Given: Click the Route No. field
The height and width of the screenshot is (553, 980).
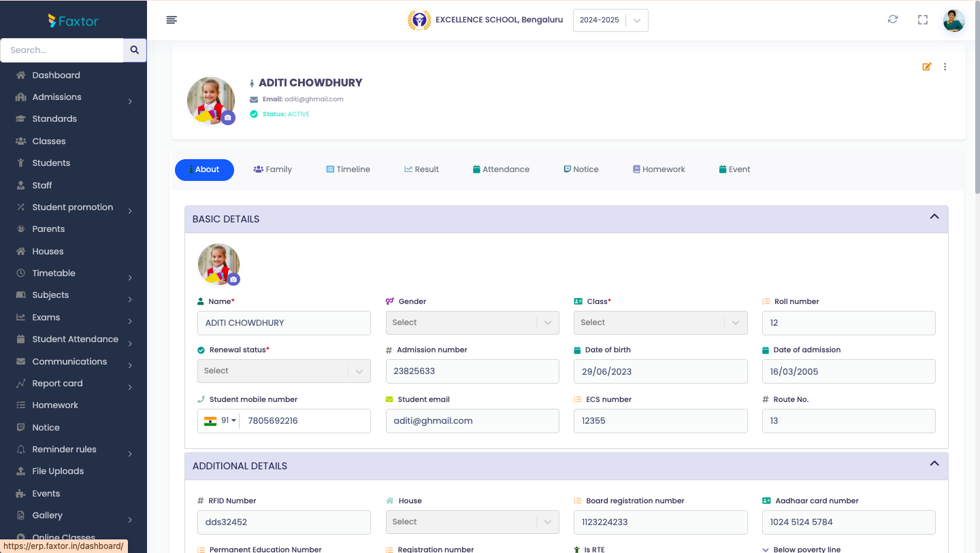Looking at the screenshot, I should point(849,421).
